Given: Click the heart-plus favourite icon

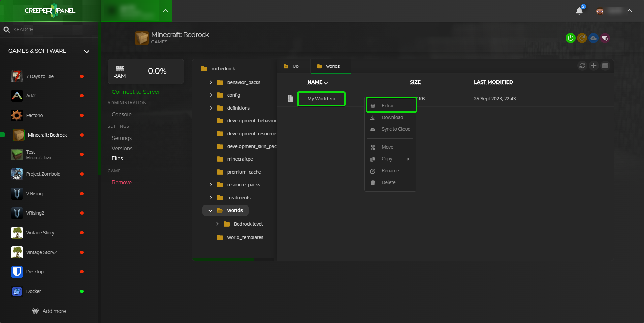Looking at the screenshot, I should 605,38.
